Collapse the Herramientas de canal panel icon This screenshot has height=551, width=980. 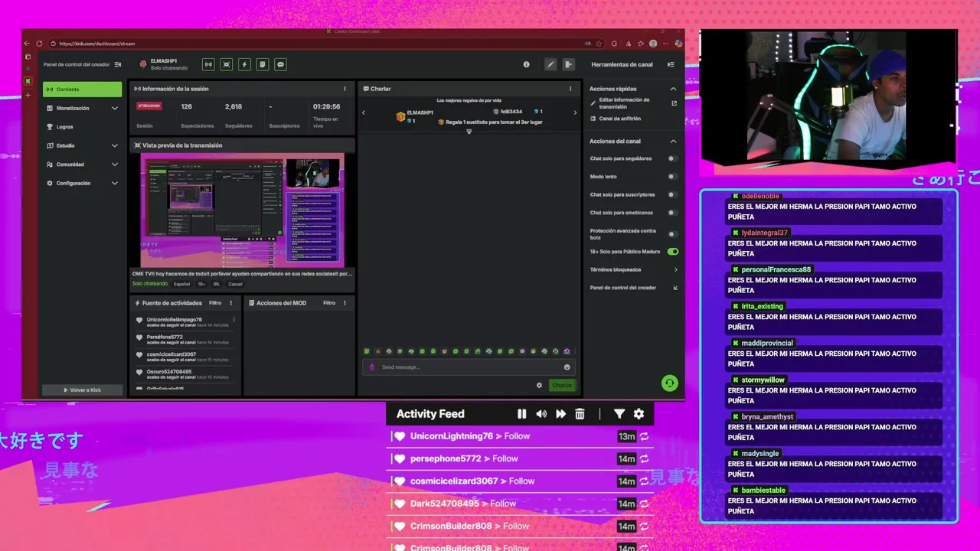coord(671,64)
